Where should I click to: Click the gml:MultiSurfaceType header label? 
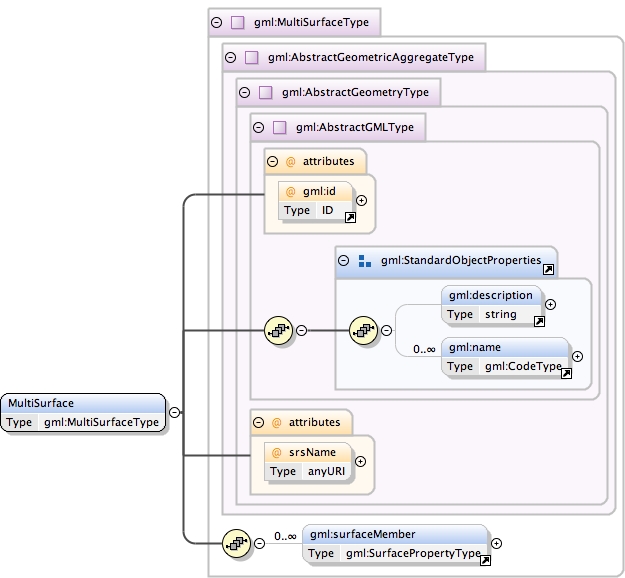pyautogui.click(x=311, y=22)
